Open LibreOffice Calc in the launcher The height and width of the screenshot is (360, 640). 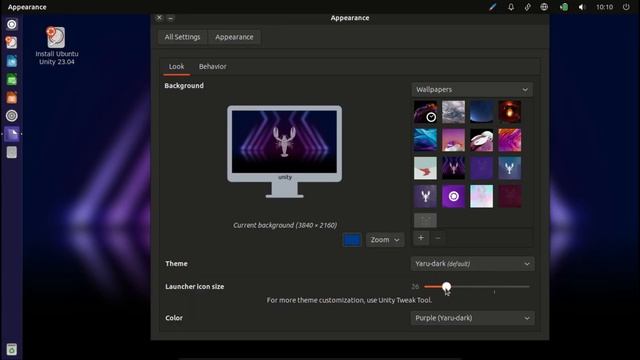(x=12, y=79)
